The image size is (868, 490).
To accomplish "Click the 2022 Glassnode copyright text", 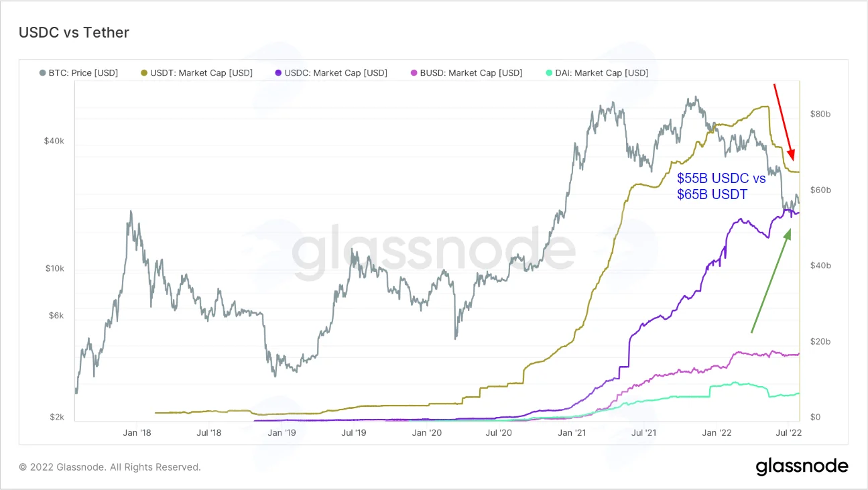I will tap(110, 467).
